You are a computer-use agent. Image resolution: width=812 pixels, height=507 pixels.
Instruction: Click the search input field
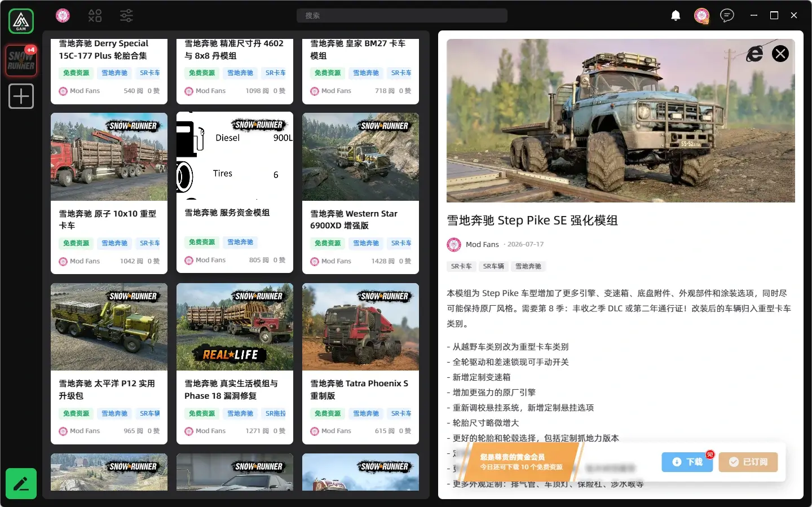[402, 16]
